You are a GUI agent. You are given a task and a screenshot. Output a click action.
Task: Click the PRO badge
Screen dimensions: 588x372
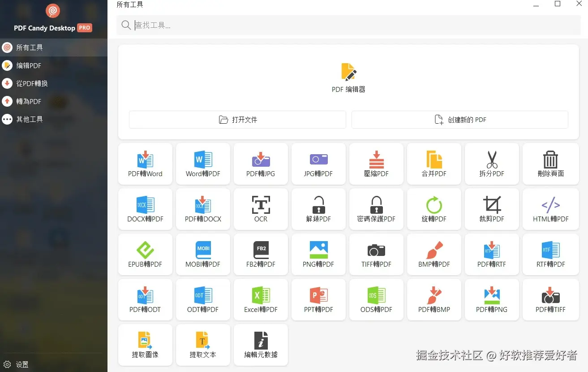pos(85,28)
